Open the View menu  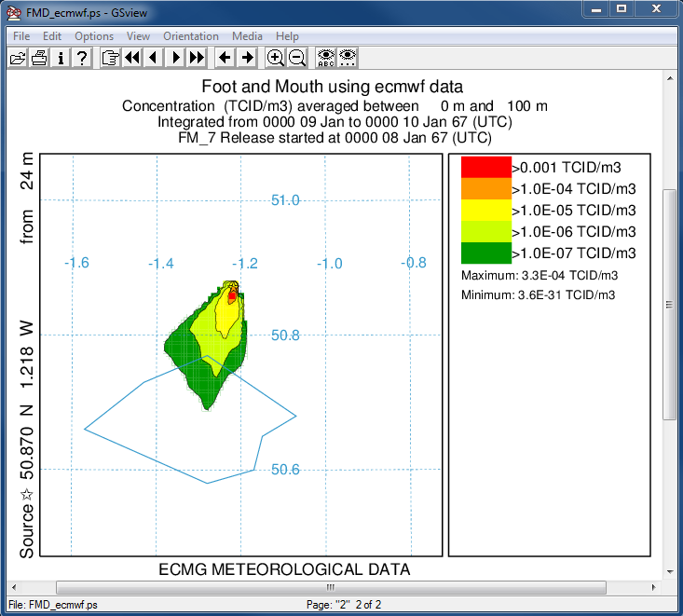tap(138, 36)
